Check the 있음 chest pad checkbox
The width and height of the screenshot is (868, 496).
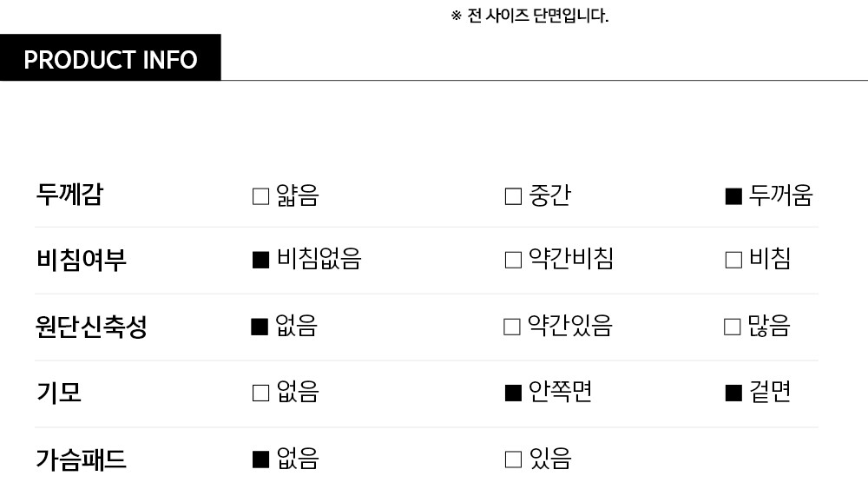tap(513, 460)
